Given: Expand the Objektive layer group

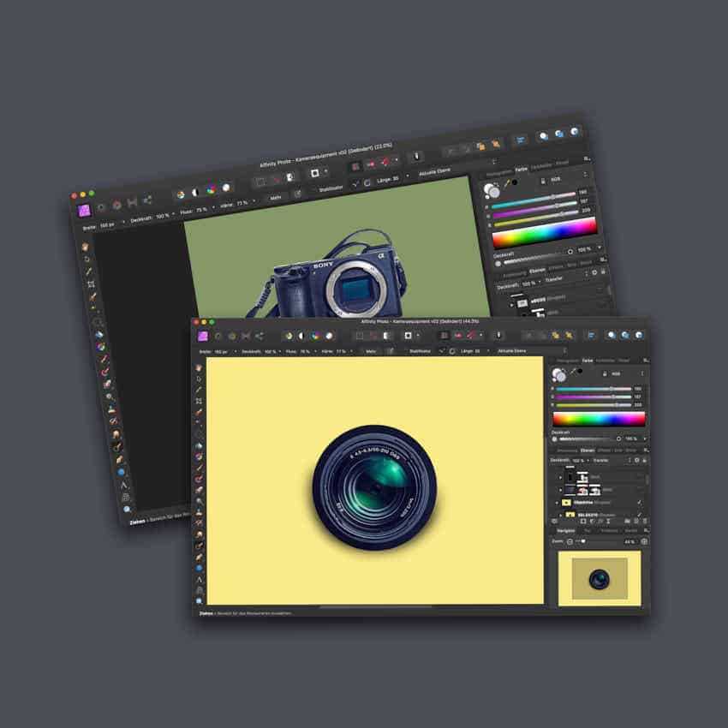Looking at the screenshot, I should tap(558, 503).
